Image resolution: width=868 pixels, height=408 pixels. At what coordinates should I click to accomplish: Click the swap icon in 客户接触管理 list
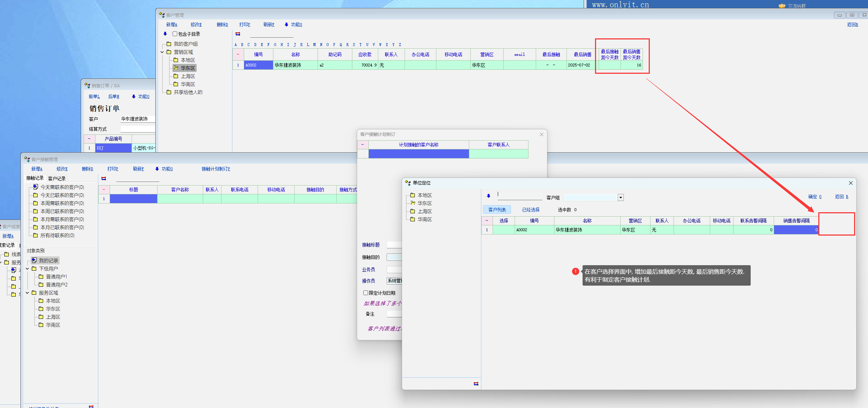104,179
